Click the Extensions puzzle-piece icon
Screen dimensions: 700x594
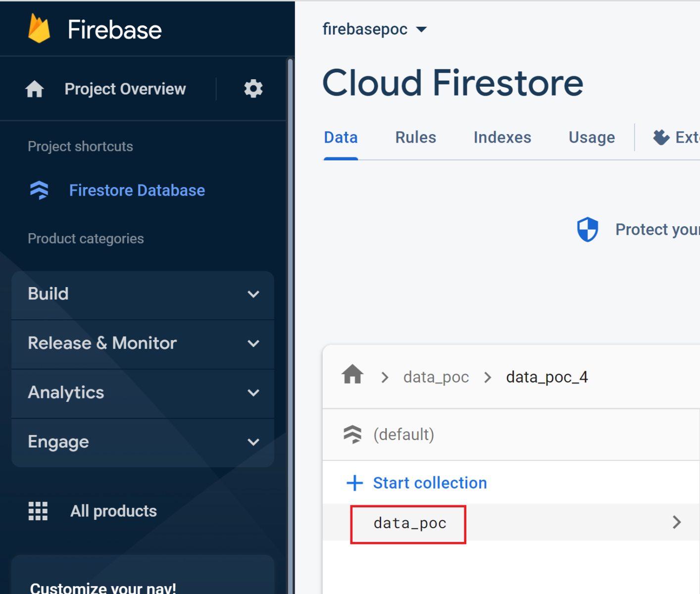[661, 137]
